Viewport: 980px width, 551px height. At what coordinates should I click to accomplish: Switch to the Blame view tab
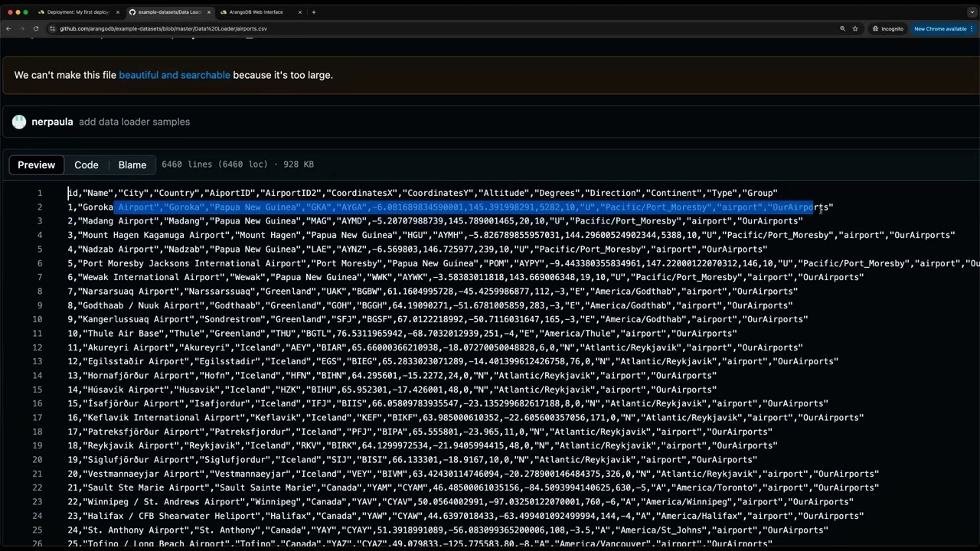pos(132,165)
